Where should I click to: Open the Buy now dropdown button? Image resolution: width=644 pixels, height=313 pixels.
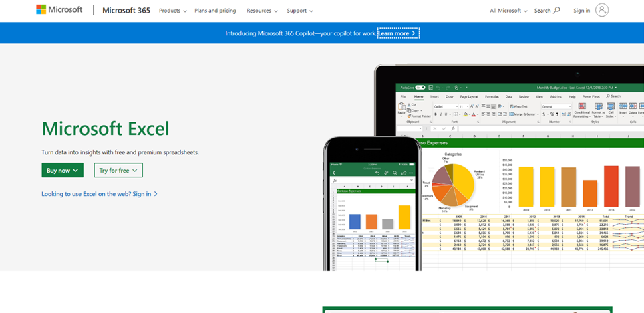coord(62,171)
